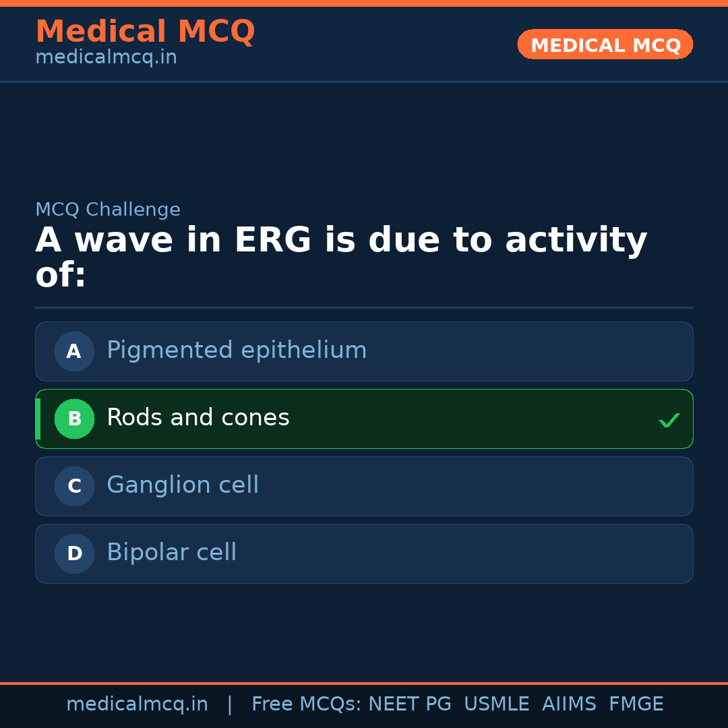
Task: Open the USMLE category in footer
Action: (x=497, y=703)
